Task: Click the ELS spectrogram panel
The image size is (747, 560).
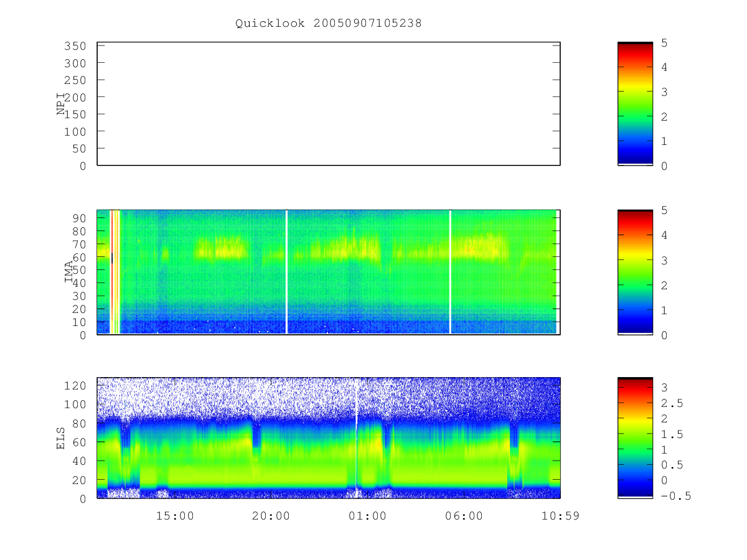Action: click(x=329, y=438)
